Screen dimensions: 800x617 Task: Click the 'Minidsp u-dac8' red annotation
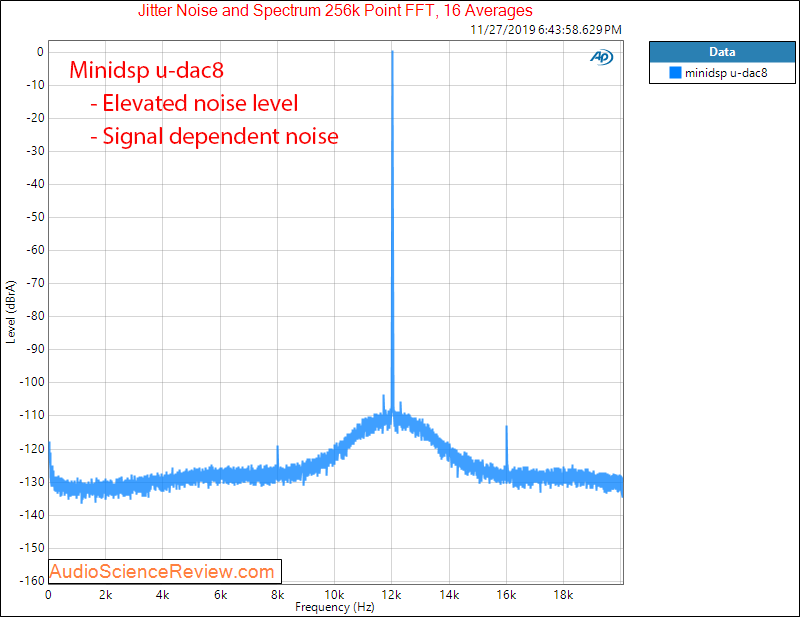point(146,70)
